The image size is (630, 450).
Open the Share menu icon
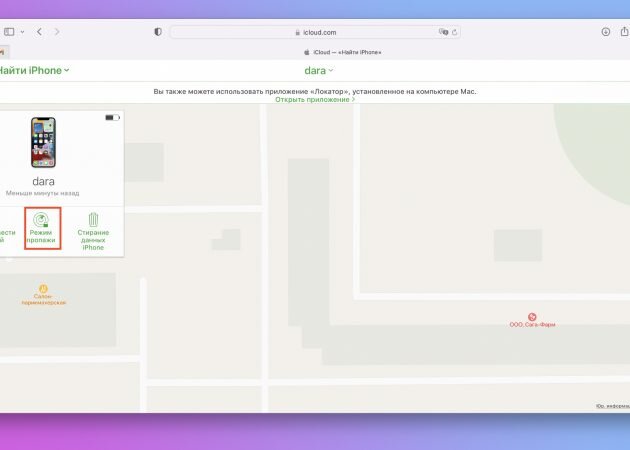click(x=624, y=31)
